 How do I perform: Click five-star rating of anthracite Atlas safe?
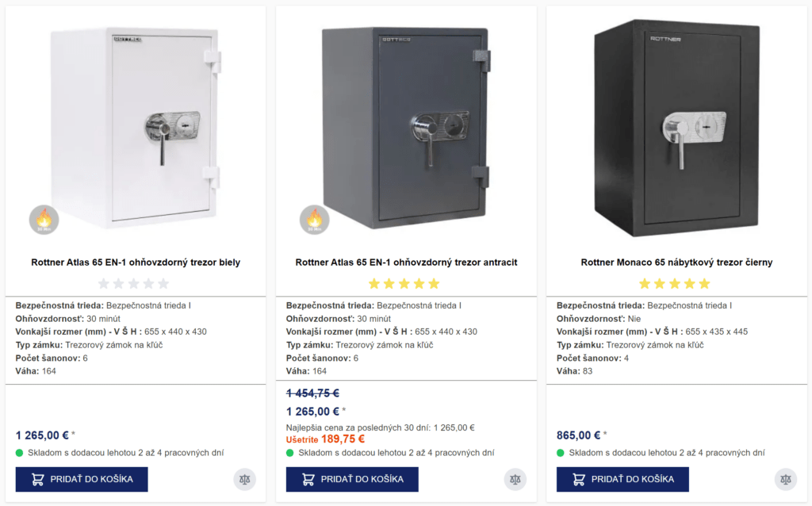click(404, 283)
